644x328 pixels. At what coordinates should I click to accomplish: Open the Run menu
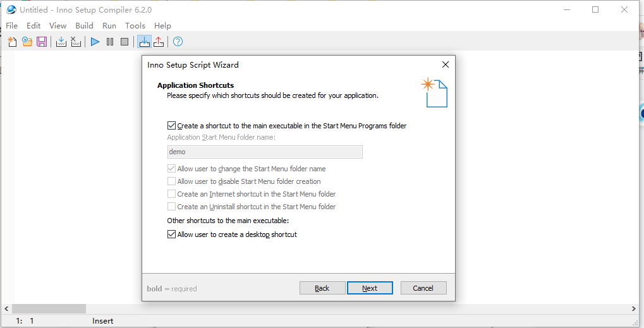click(x=109, y=25)
